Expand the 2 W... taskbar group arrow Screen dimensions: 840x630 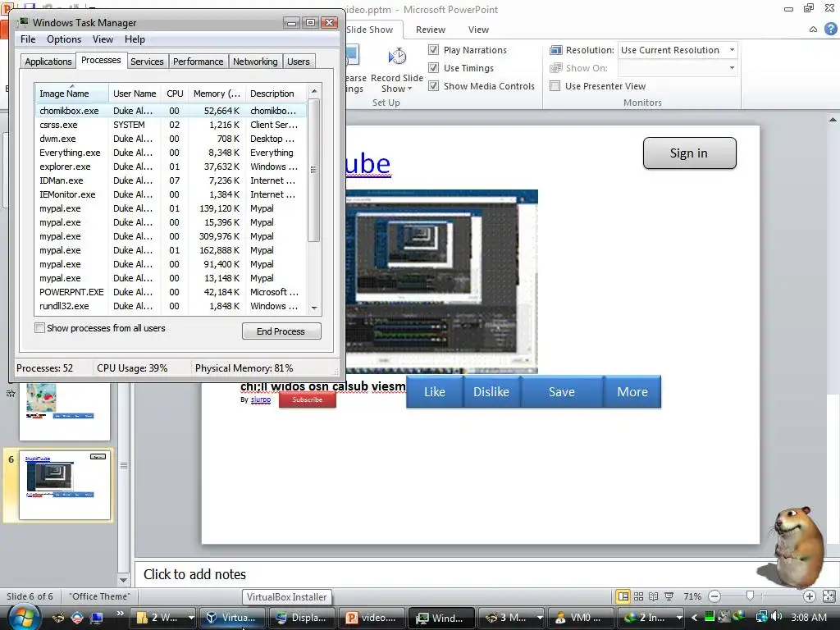coord(190,618)
